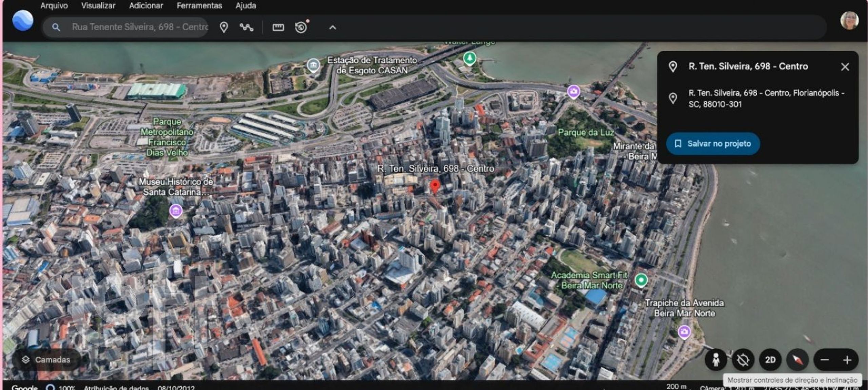The image size is (868, 390).
Task: Open the Visualizar menu
Action: pyautogui.click(x=98, y=5)
